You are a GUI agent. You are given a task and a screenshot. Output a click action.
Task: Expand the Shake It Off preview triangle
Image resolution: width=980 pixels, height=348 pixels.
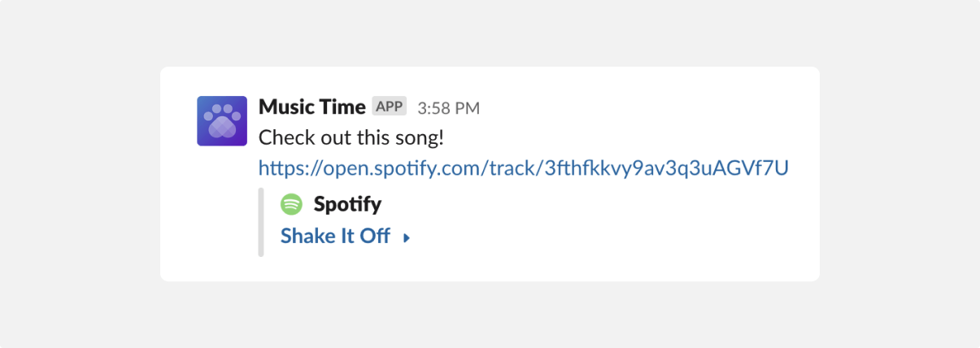[x=407, y=238]
